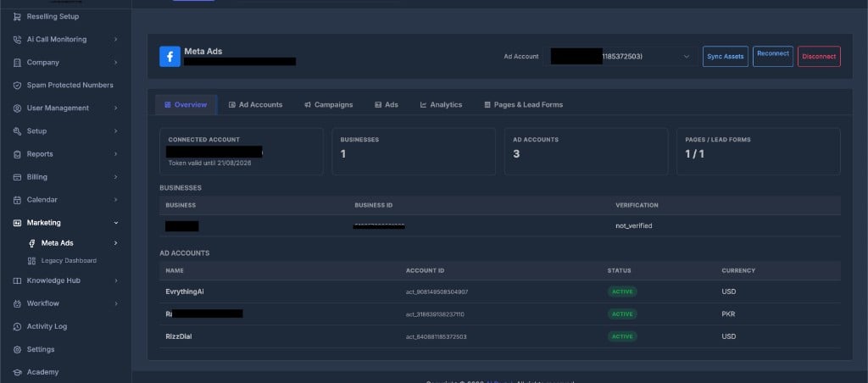The image size is (868, 383).
Task: Click ACTIVE badge in EvrythingAi row
Action: pos(622,291)
